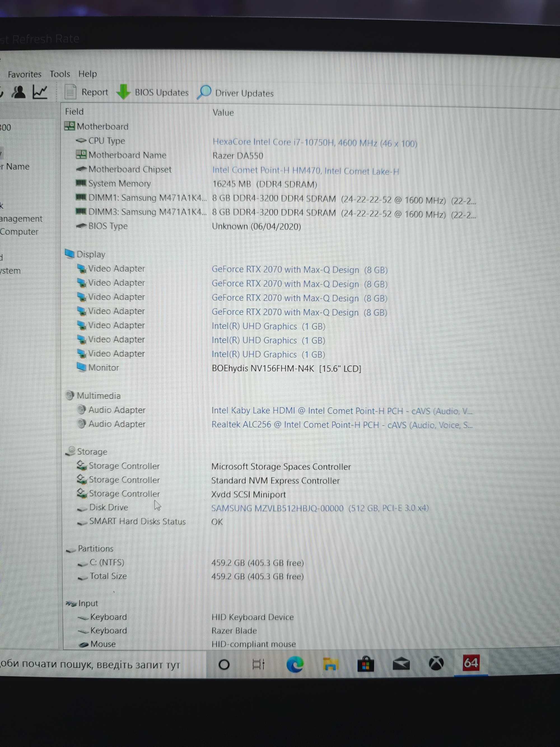Select the Total Size row
This screenshot has height=747, width=560.
point(191,576)
